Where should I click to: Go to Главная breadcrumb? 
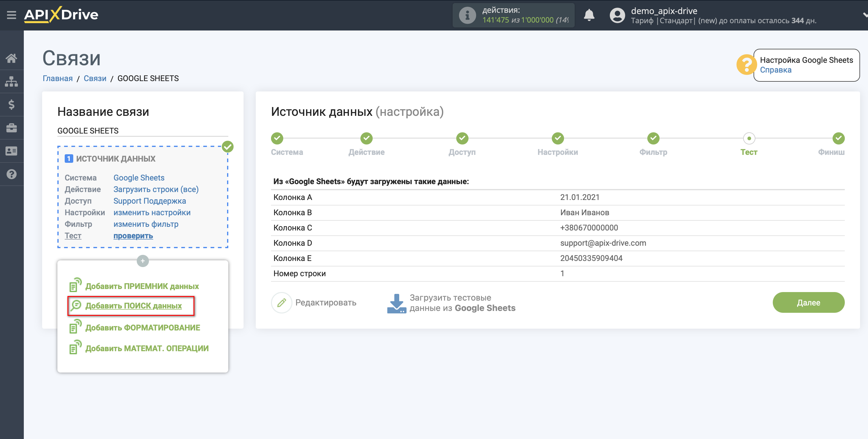[58, 78]
